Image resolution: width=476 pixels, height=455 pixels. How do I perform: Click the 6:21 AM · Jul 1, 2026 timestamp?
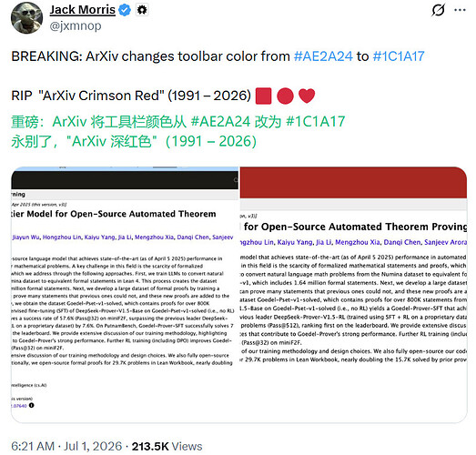pyautogui.click(x=66, y=446)
